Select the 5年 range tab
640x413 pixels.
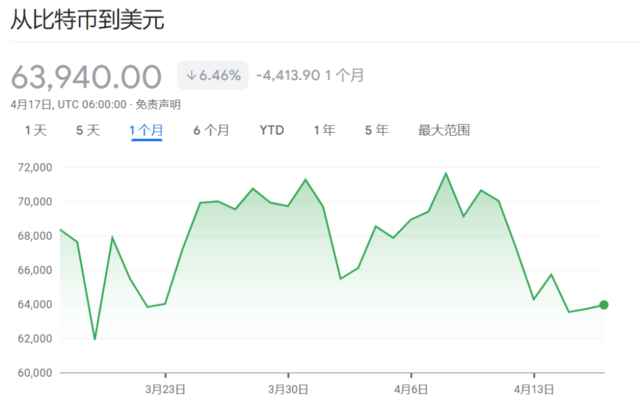[376, 130]
